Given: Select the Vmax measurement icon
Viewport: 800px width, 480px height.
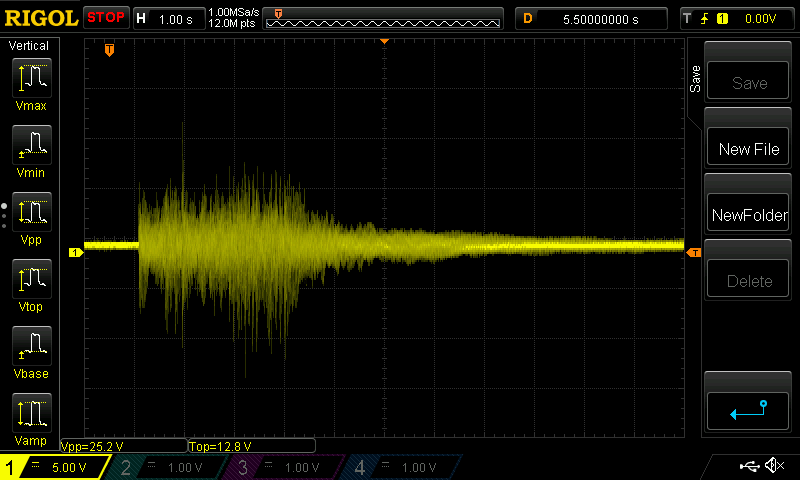Looking at the screenshot, I should tap(32, 78).
